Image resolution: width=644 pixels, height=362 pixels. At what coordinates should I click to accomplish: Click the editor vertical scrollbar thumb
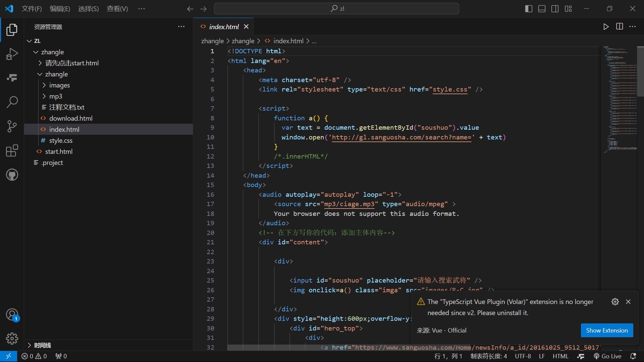[x=640, y=71]
